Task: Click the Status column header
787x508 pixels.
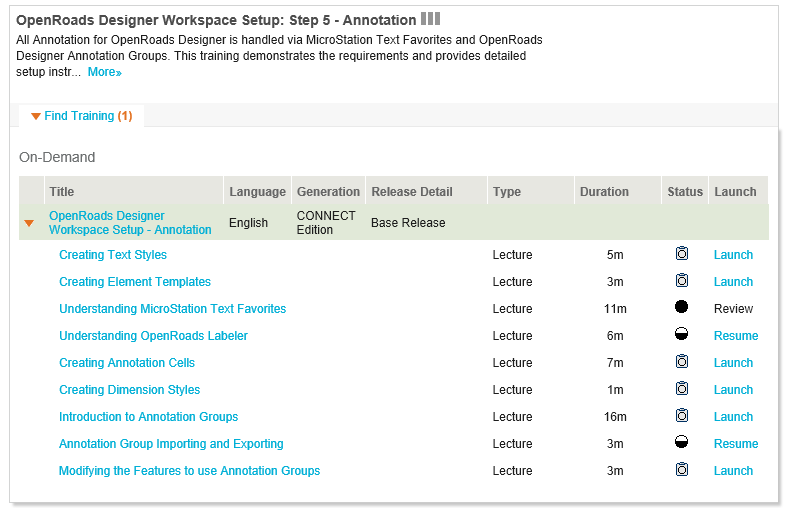Action: click(x=685, y=192)
